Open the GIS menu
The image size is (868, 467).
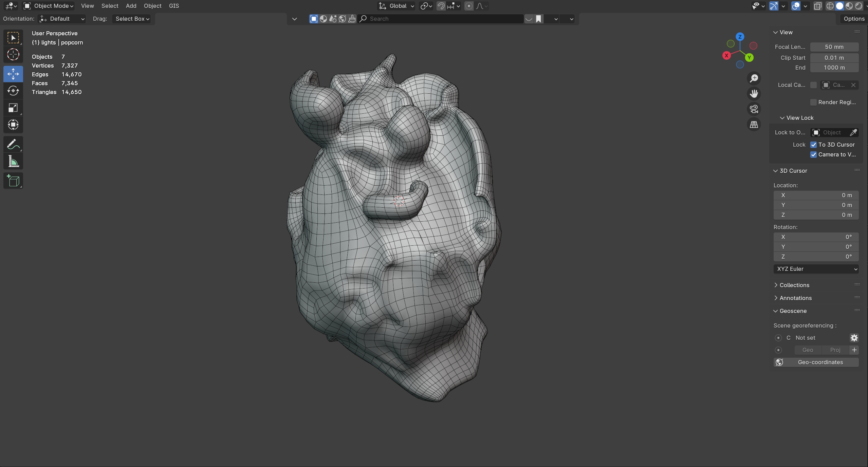tap(174, 6)
